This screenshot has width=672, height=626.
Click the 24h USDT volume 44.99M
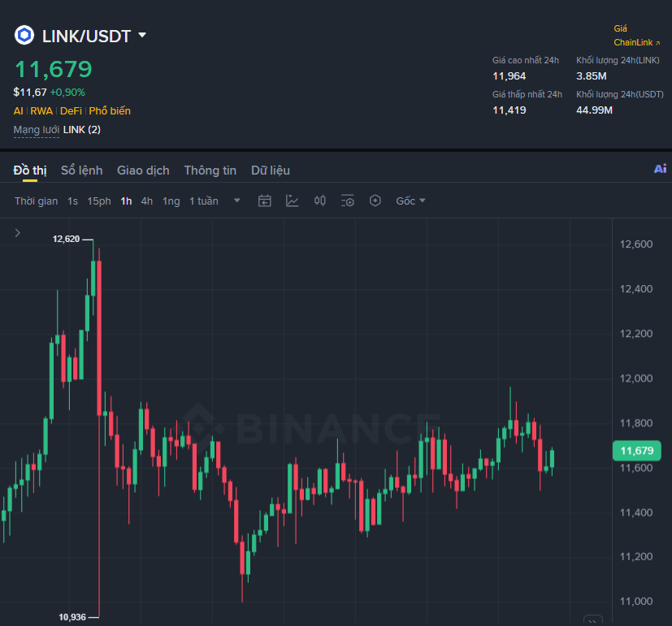click(595, 110)
